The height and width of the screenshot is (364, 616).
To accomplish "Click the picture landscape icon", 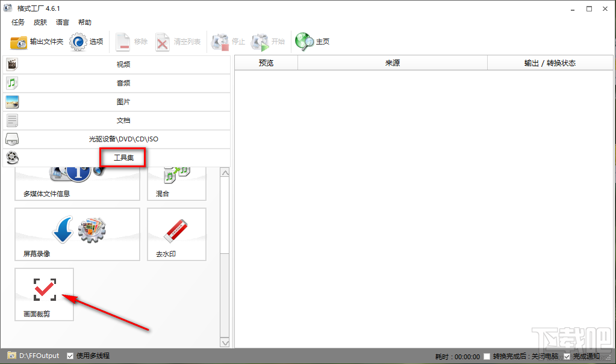I will (x=12, y=102).
